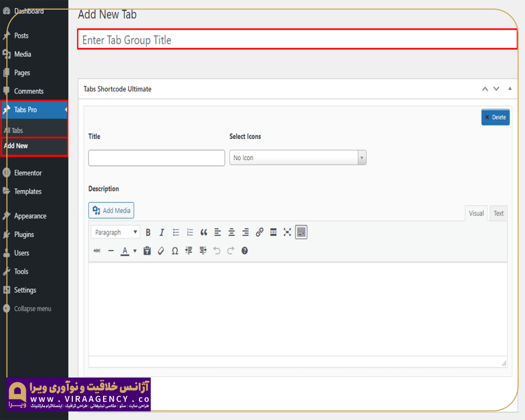
Task: Enable distraction-free fullscreen mode
Action: pos(287,232)
